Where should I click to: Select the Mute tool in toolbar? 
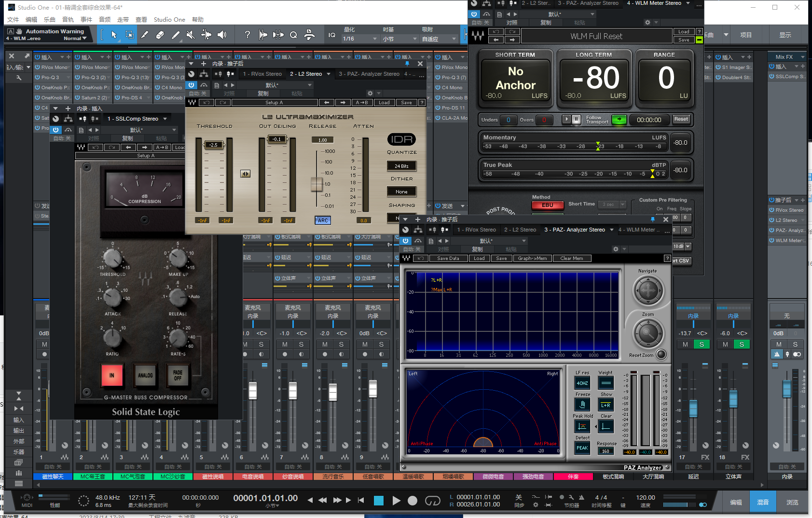(x=191, y=35)
